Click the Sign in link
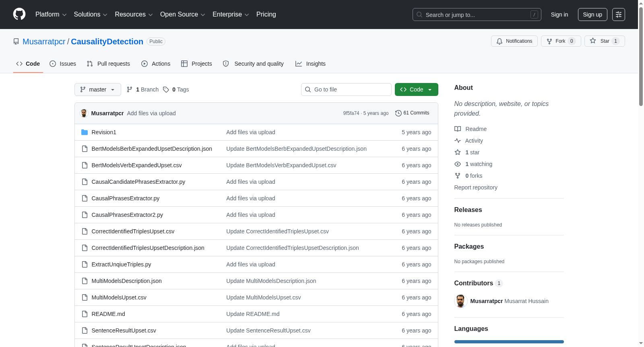Image resolution: width=644 pixels, height=347 pixels. [x=559, y=15]
